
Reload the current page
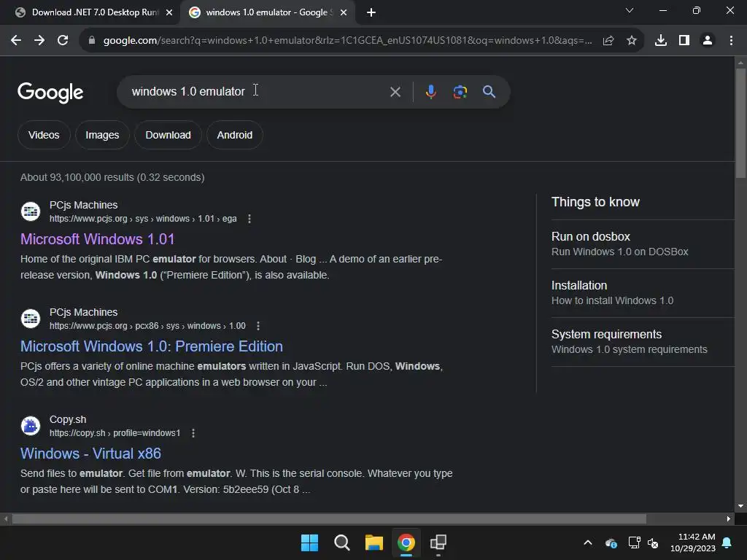coord(63,41)
